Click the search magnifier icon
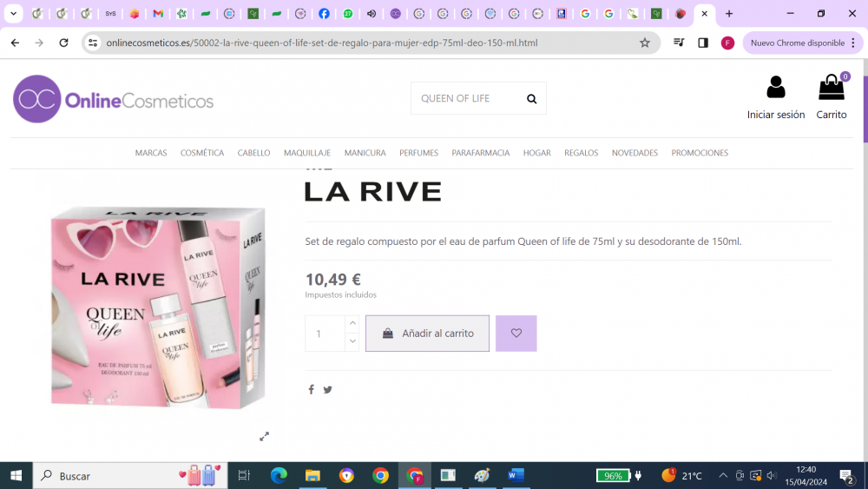868x489 pixels. tap(531, 98)
